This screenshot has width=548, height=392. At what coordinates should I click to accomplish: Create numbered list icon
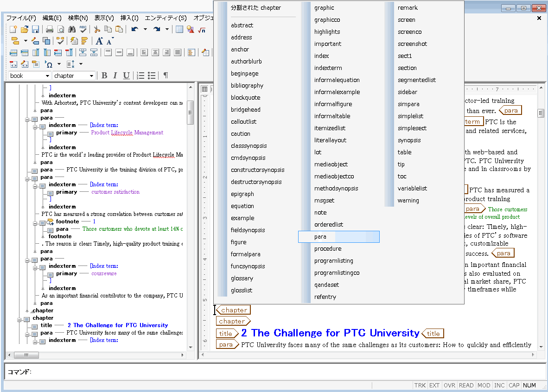[x=140, y=76]
